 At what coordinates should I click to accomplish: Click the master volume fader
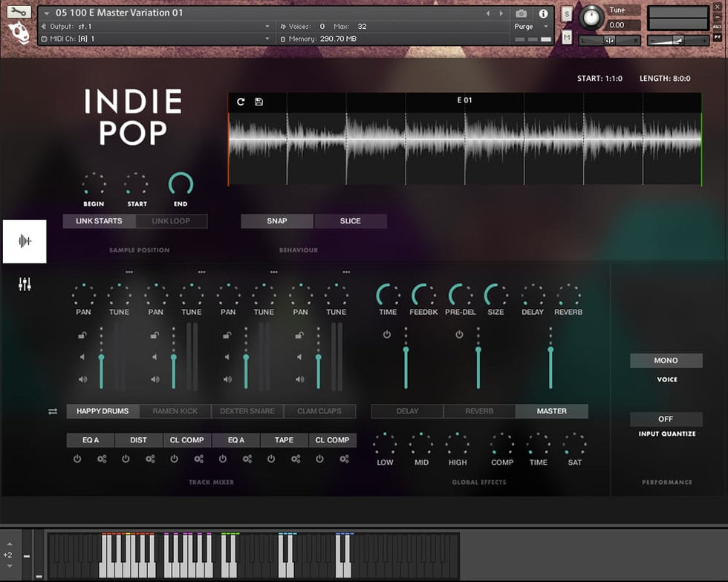tap(550, 364)
